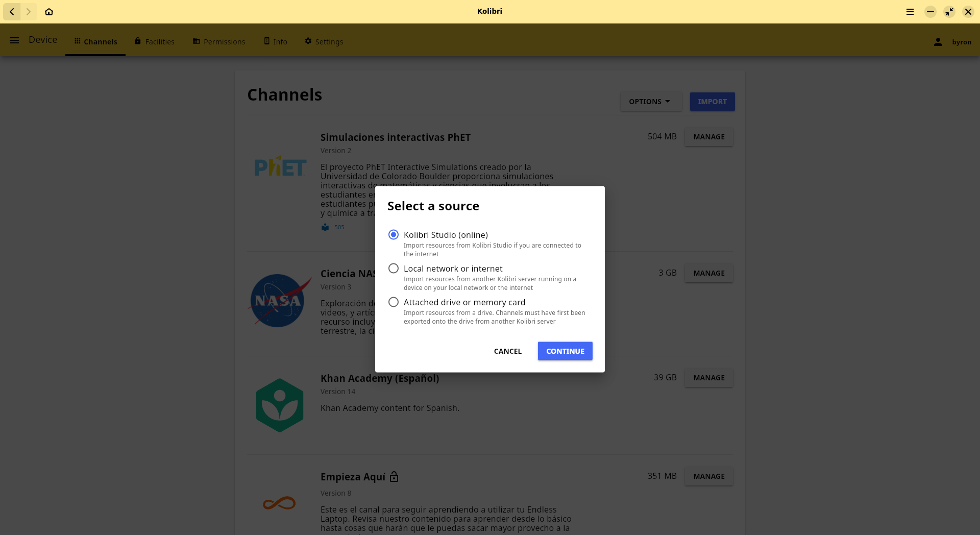The height and width of the screenshot is (535, 980).
Task: Manage the Empieza Aquí channel
Action: (x=709, y=476)
